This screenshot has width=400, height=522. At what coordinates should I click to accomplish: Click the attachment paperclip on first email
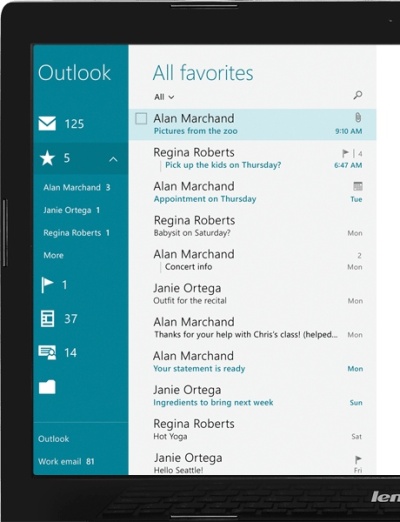pos(358,117)
